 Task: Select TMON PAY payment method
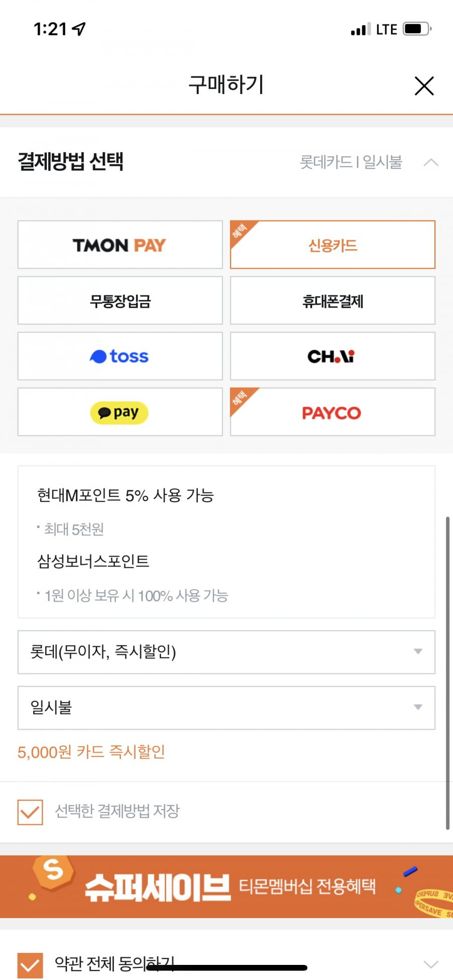tap(120, 245)
